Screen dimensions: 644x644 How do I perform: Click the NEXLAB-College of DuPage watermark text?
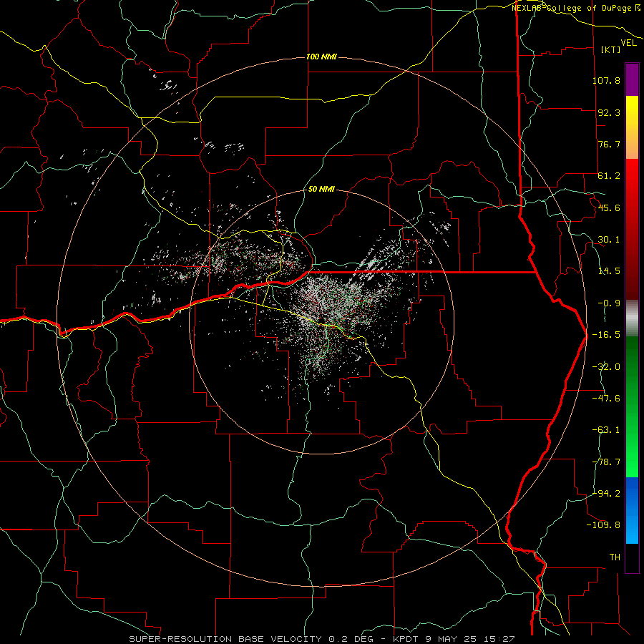(x=575, y=8)
